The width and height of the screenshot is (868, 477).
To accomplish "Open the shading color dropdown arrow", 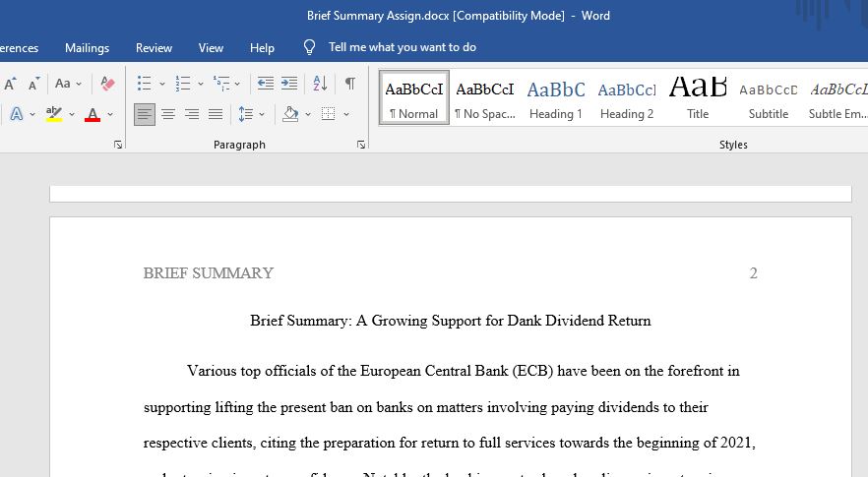I will click(308, 114).
